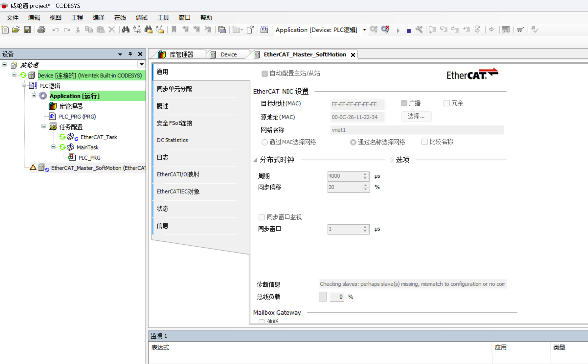Pin the 设备 panel with pushpin icon
The image size is (588, 364).
(x=130, y=54)
